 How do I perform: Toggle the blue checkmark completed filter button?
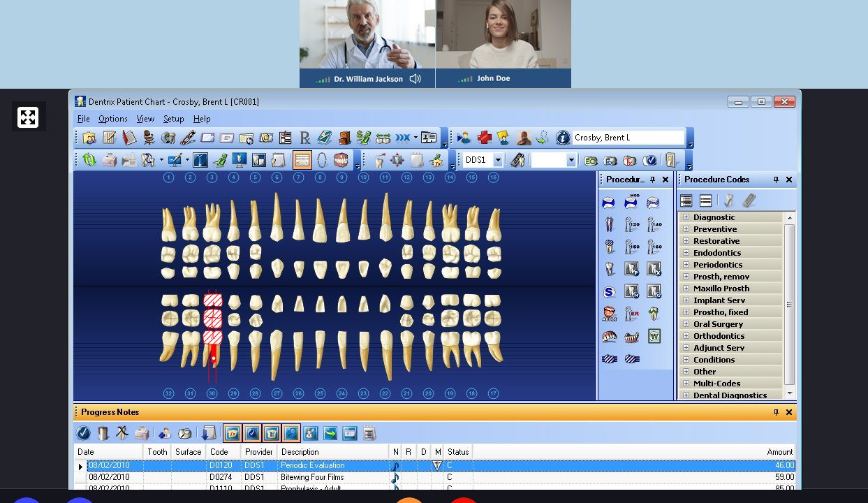click(252, 433)
